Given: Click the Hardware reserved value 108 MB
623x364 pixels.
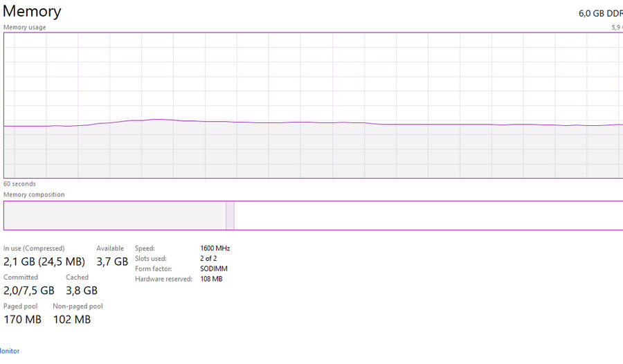Looking at the screenshot, I should click(211, 280).
